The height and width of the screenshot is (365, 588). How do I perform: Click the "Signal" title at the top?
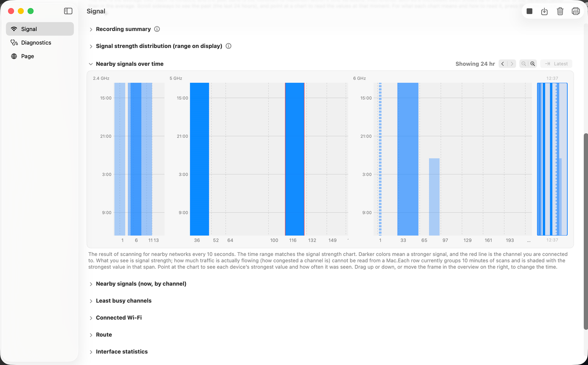96,11
